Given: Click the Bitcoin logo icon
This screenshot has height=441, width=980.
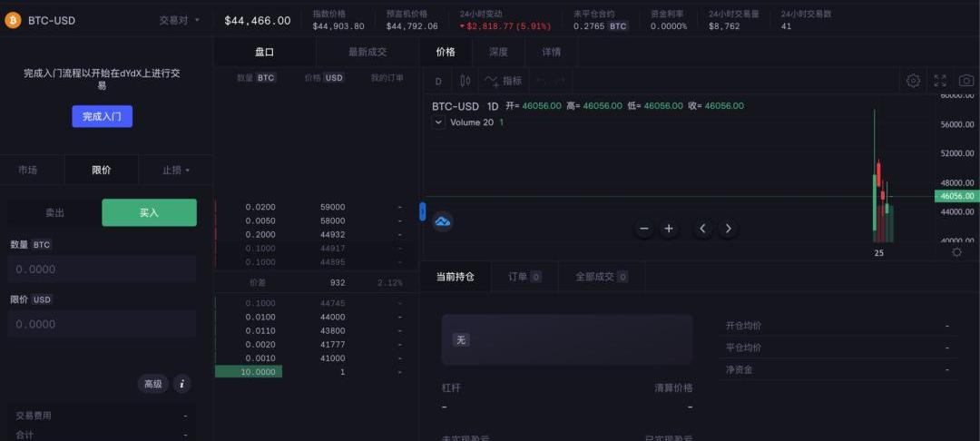Looking at the screenshot, I should tap(13, 20).
